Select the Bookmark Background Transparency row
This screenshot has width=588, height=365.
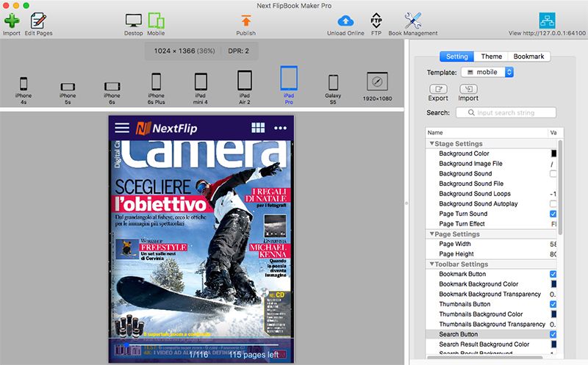point(491,294)
